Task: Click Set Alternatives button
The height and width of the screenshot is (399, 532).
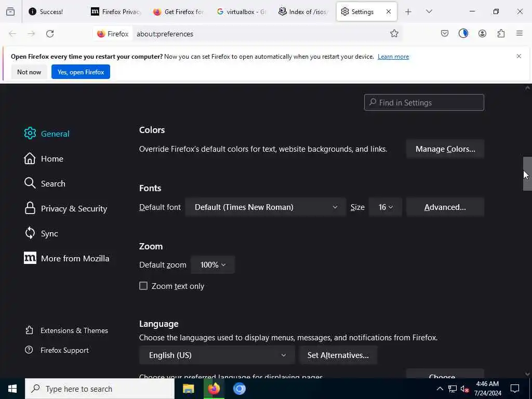Action: pyautogui.click(x=338, y=355)
